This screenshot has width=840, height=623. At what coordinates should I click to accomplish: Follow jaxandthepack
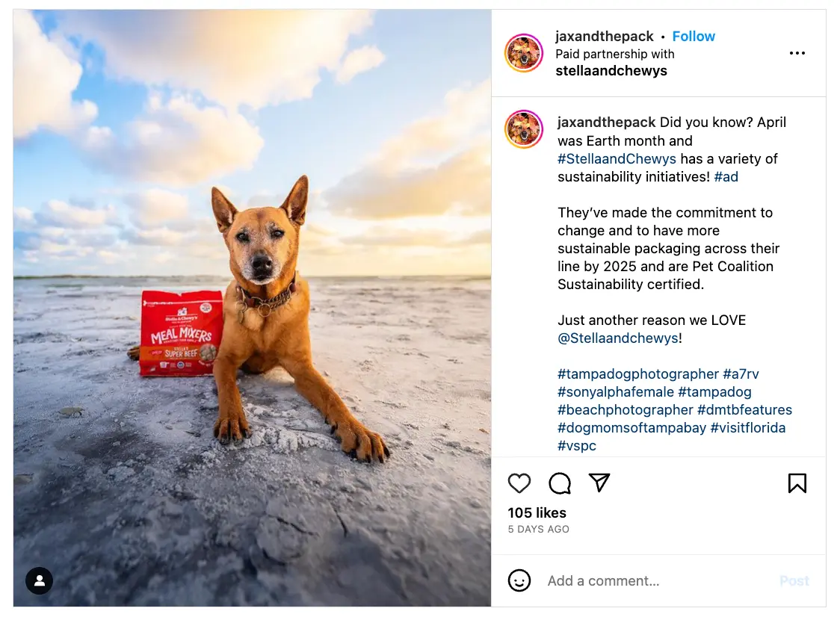point(694,37)
